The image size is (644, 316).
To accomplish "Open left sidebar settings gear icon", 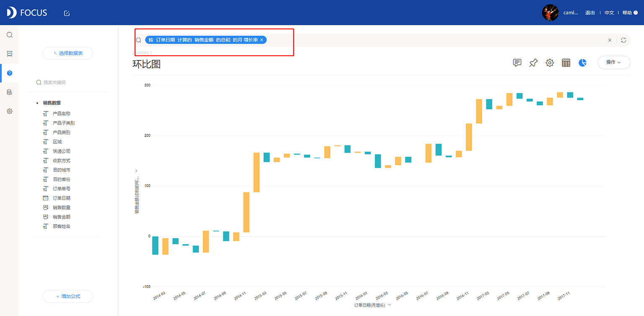I will 9,111.
